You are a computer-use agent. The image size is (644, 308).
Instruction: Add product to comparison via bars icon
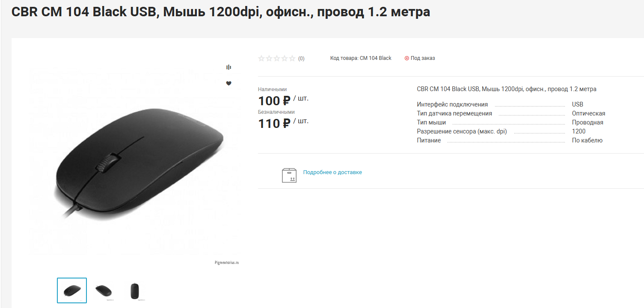(229, 67)
